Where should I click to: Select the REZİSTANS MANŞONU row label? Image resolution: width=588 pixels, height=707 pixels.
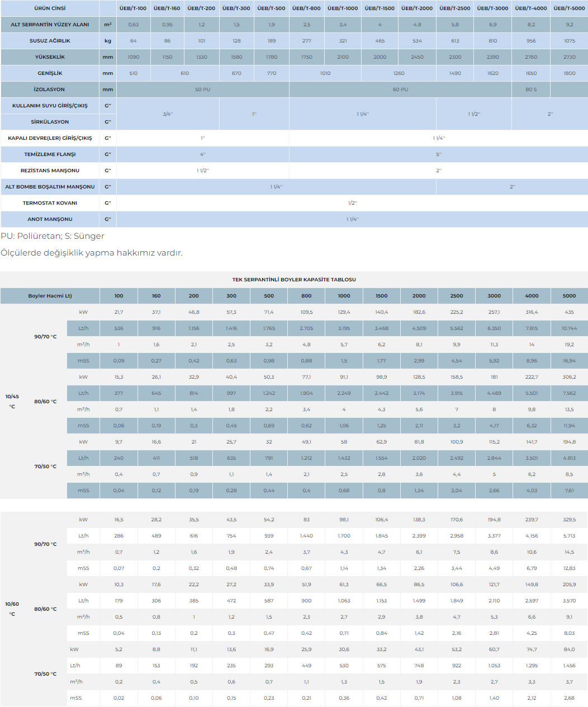click(x=50, y=171)
